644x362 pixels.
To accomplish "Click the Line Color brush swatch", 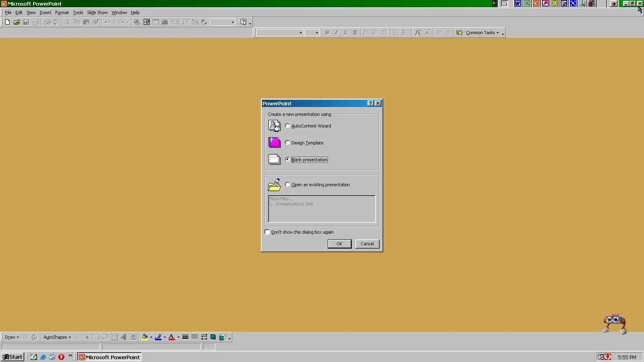I will point(158,337).
